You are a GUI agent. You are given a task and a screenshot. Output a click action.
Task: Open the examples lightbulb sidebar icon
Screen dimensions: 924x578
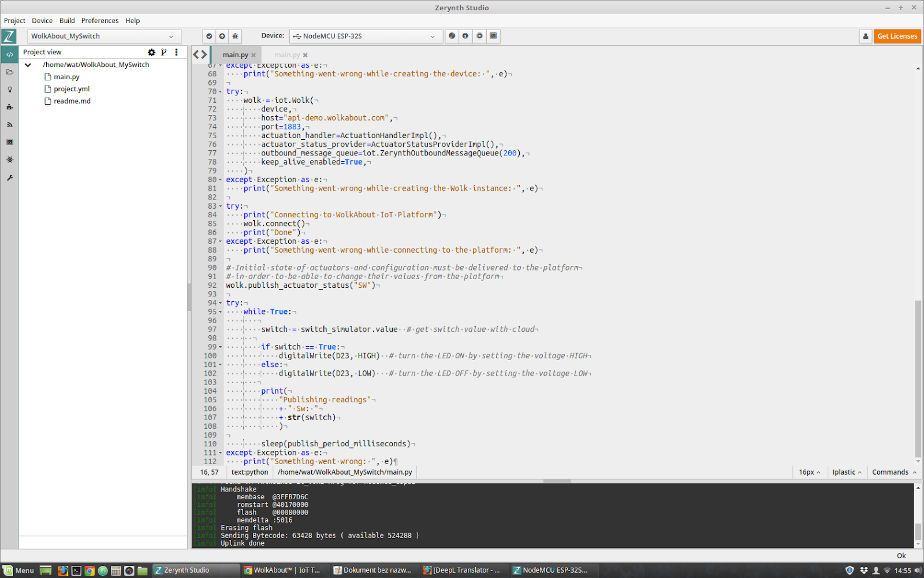coord(10,90)
